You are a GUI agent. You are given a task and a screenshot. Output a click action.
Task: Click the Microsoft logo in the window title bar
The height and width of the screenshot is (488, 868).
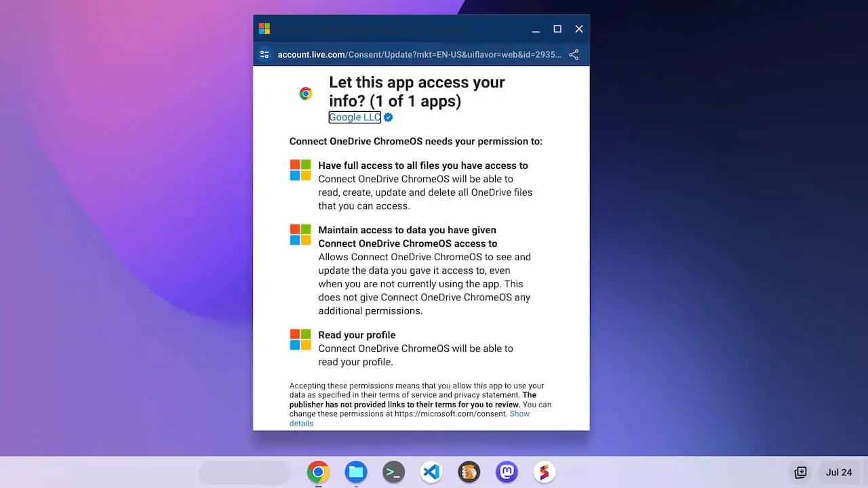[264, 28]
